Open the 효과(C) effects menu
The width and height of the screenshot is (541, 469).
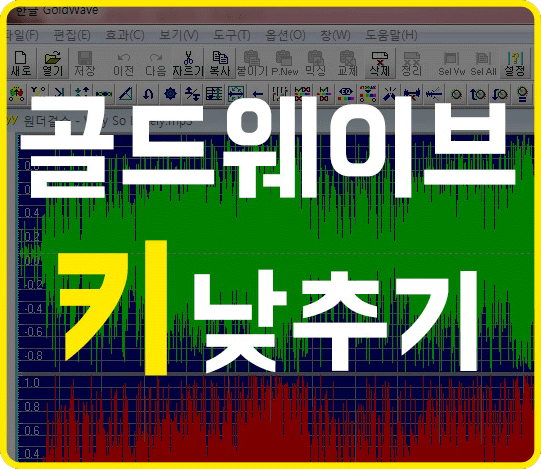pyautogui.click(x=125, y=35)
